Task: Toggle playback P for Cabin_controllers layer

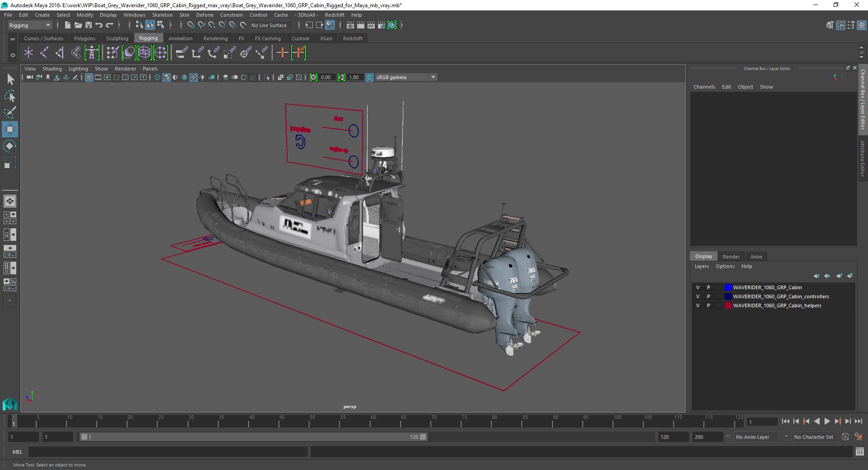Action: point(708,296)
